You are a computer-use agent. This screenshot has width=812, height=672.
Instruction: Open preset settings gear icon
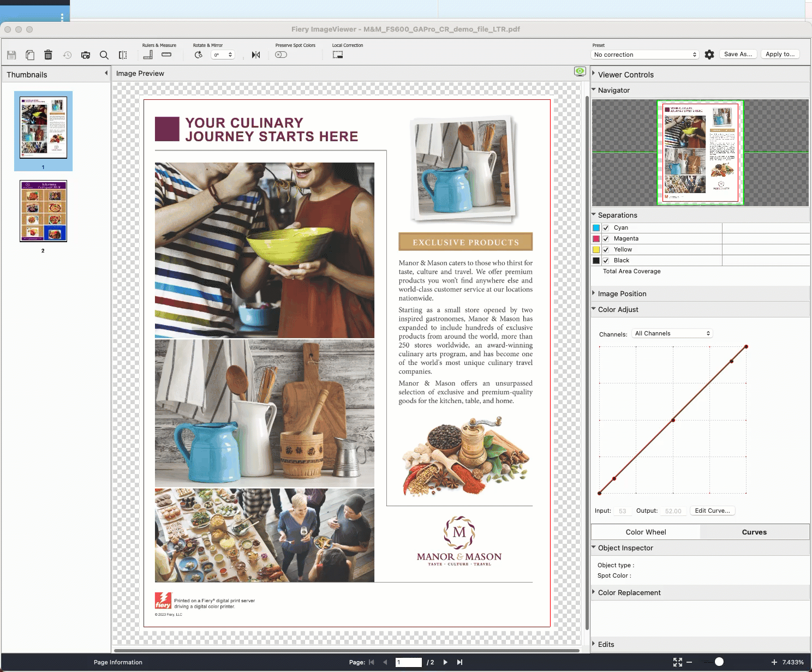(709, 55)
